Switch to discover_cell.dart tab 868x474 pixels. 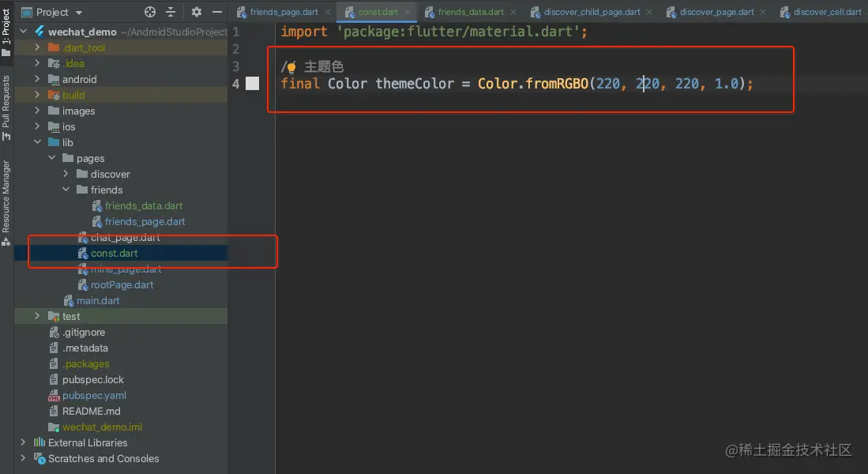click(821, 12)
